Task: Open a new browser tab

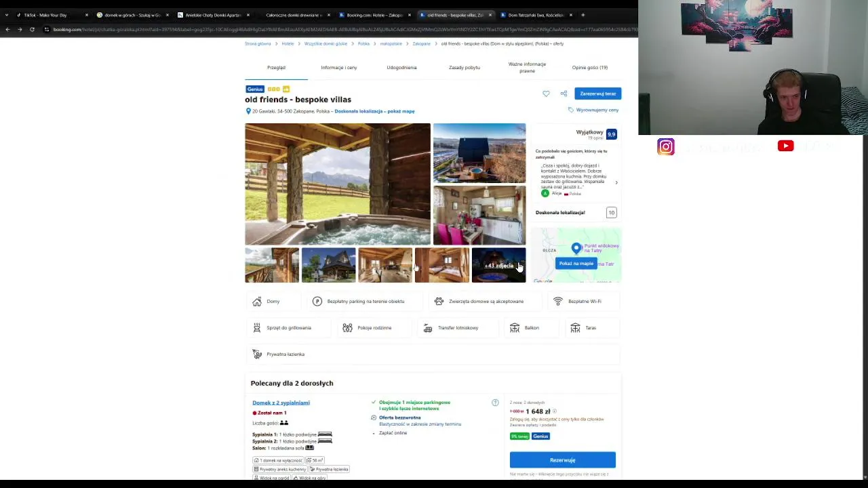Action: [x=583, y=15]
